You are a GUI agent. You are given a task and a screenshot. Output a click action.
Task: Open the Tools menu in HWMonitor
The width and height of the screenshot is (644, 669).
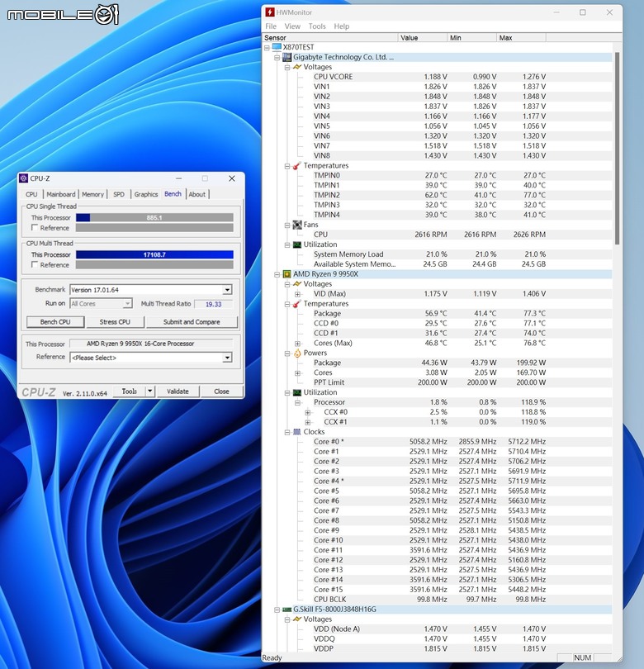(x=317, y=26)
